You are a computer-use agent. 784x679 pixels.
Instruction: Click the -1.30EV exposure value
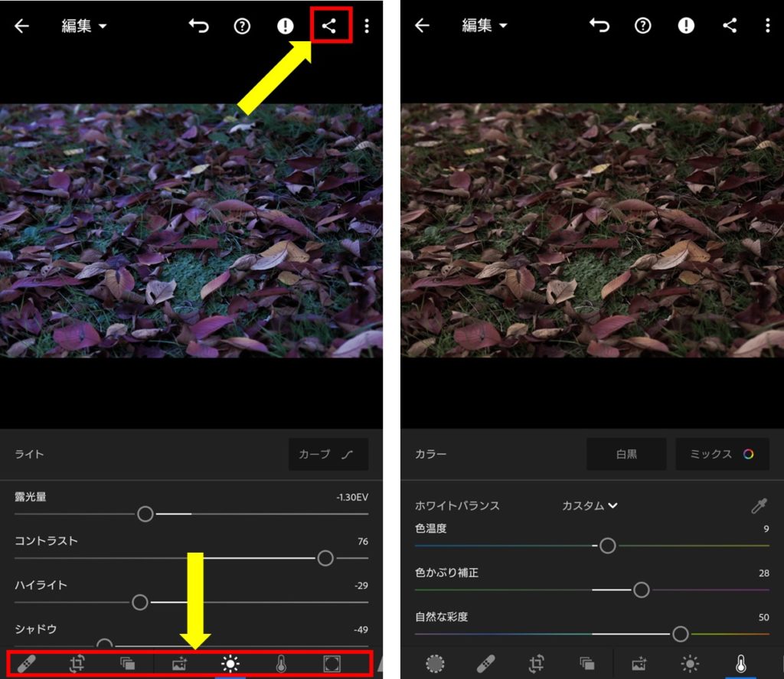(352, 498)
